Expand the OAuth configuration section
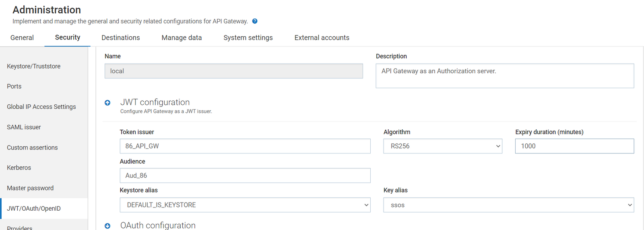The width and height of the screenshot is (644, 230). click(107, 226)
